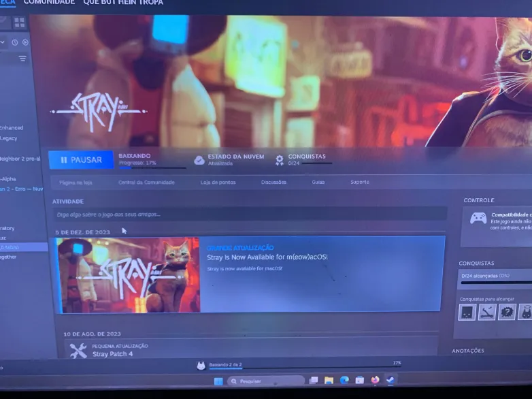Open the fourth achievement icon at the edge
This screenshot has height=399, width=532.
525,313
